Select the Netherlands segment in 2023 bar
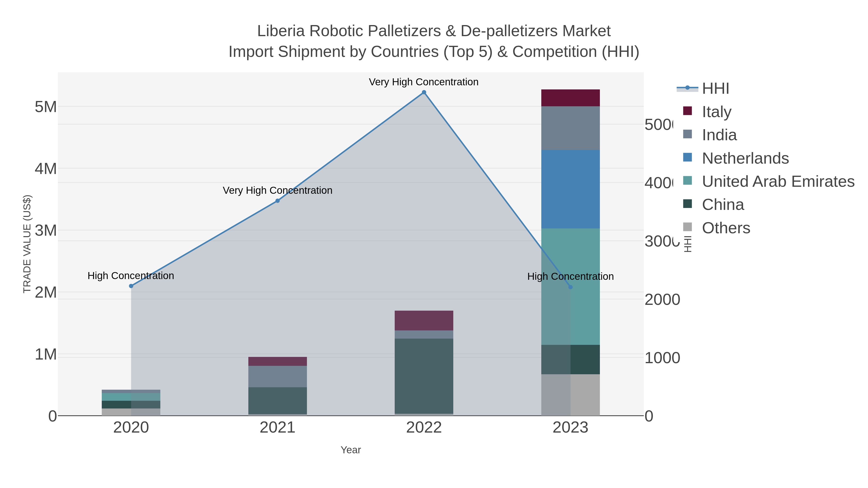 pyautogui.click(x=570, y=189)
